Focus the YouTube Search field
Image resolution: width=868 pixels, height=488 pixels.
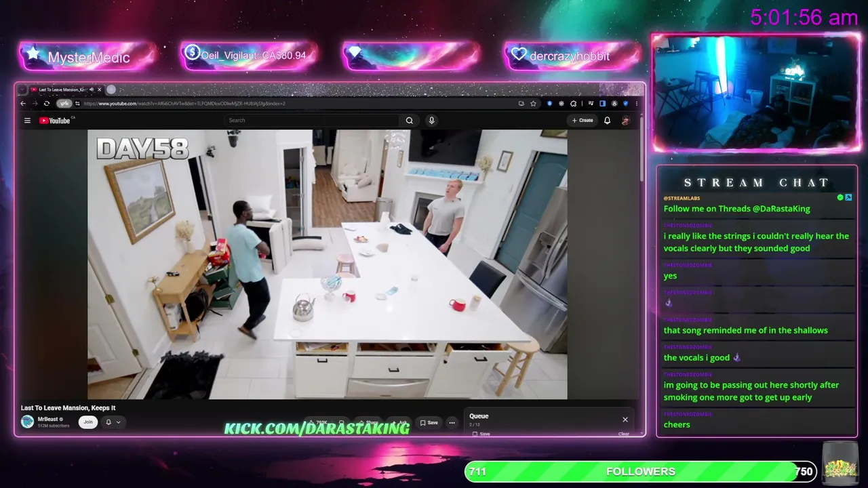pos(312,121)
